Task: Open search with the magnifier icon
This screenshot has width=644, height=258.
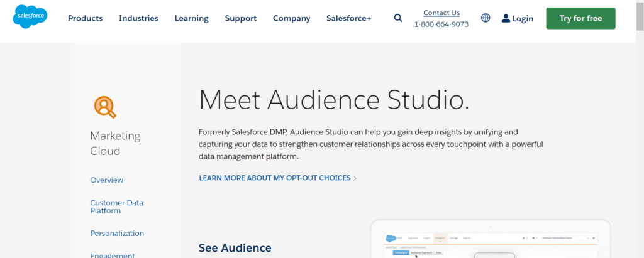Action: [x=398, y=18]
